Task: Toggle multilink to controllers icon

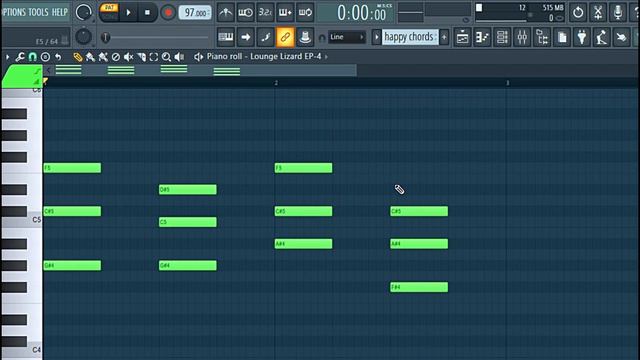Action: pyautogui.click(x=305, y=37)
